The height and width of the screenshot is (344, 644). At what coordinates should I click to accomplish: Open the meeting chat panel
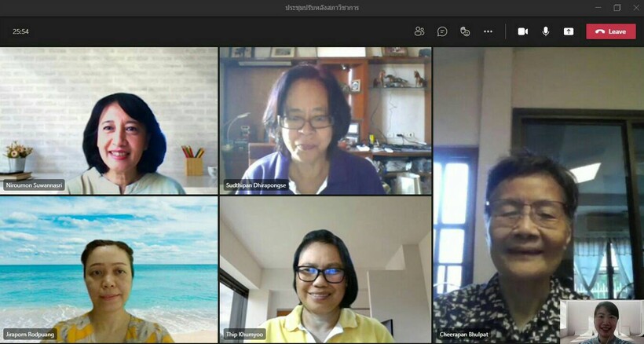442,31
